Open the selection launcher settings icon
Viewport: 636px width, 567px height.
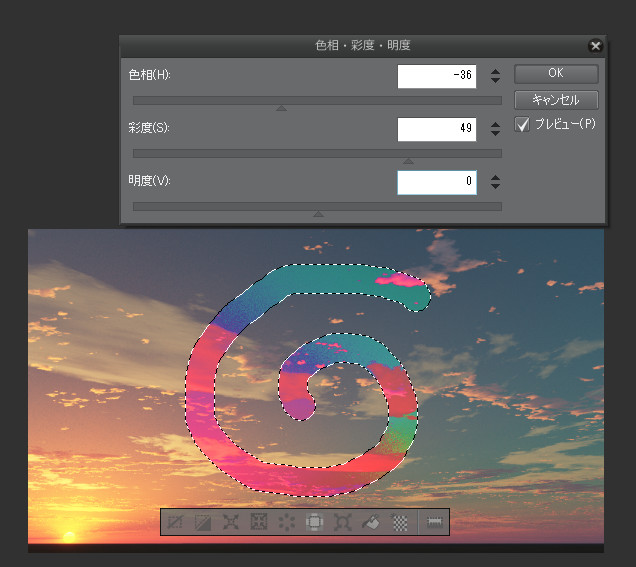[434, 522]
